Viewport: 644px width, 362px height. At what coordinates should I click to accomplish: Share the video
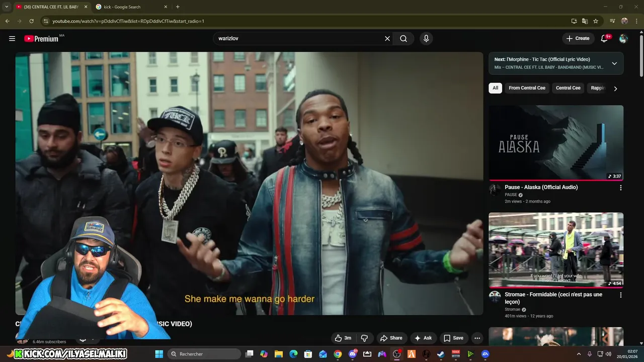pyautogui.click(x=391, y=338)
